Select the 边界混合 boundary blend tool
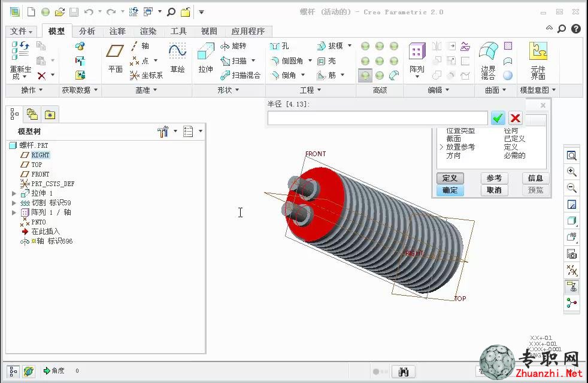 point(488,60)
